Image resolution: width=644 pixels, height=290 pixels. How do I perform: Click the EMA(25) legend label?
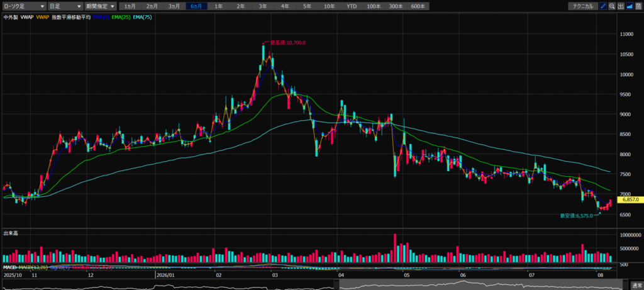(121, 17)
